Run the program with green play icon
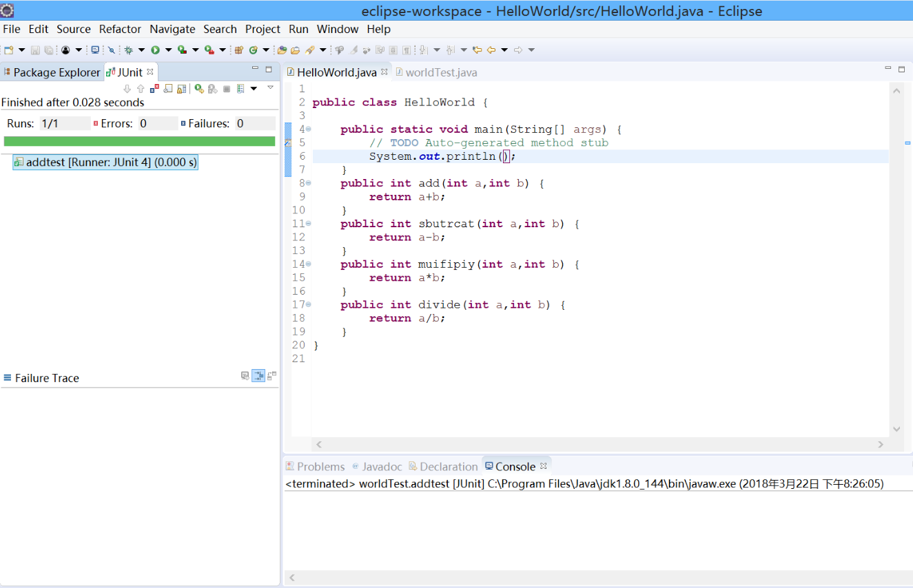This screenshot has width=913, height=588. tap(155, 50)
